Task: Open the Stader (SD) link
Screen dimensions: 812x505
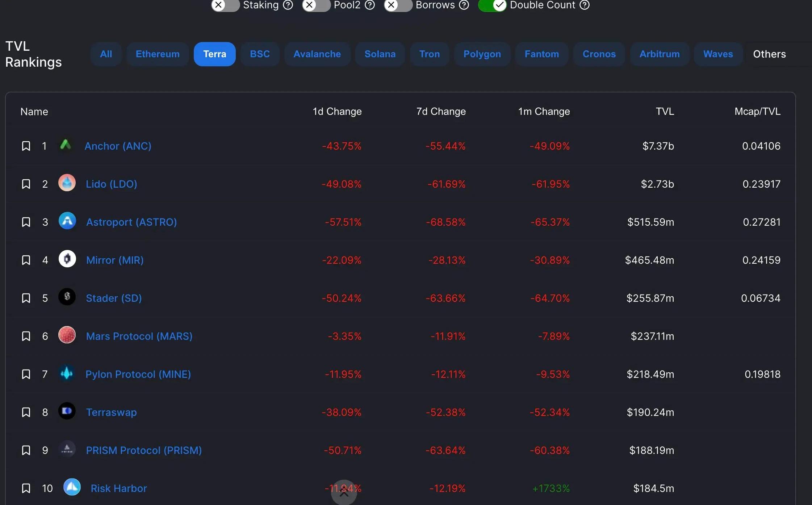Action: (x=114, y=298)
